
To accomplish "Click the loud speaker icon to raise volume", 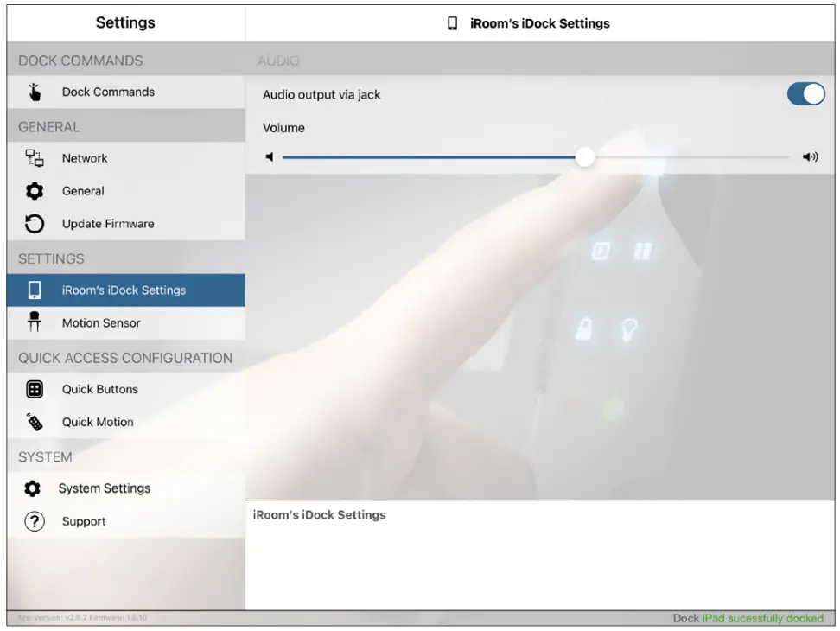I will (810, 156).
